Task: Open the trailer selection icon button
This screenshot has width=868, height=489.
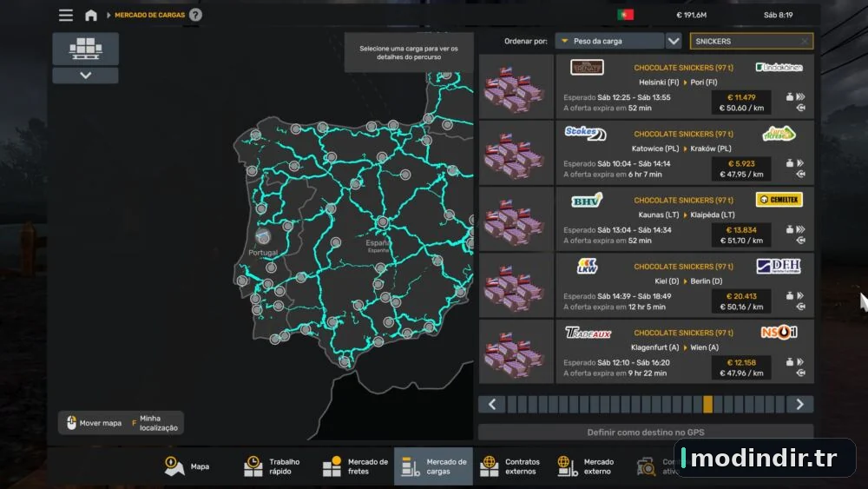Action: pos(85,49)
